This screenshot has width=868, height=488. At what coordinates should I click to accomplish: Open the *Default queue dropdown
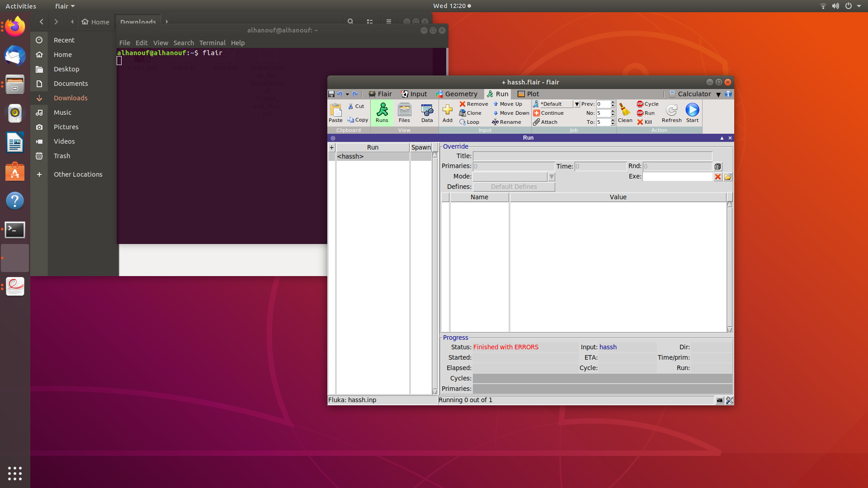pos(577,104)
